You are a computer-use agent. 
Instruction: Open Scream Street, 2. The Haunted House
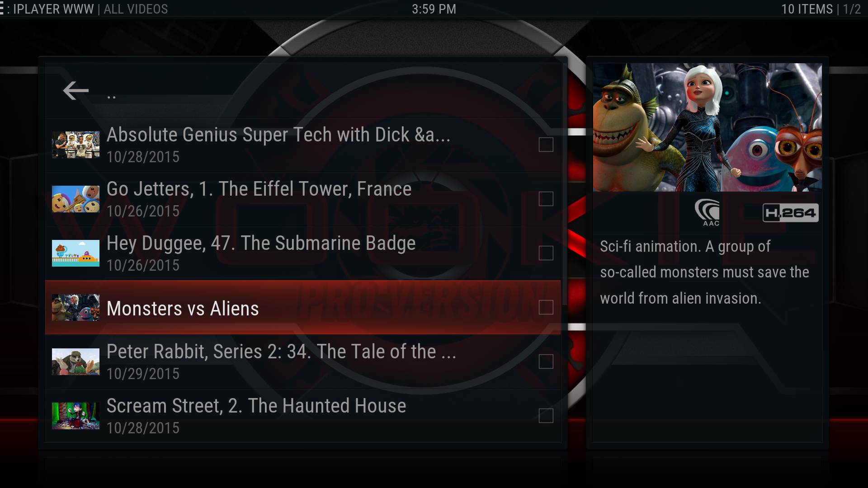pos(256,406)
